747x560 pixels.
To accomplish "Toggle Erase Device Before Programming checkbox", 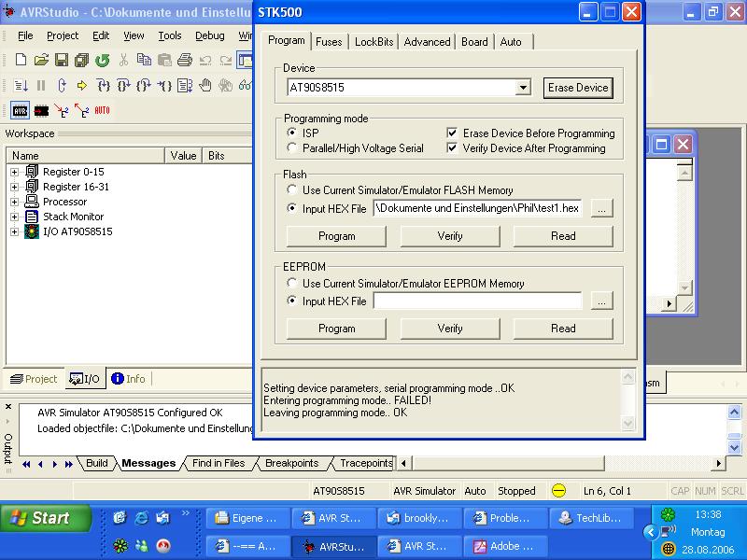I will coord(452,133).
